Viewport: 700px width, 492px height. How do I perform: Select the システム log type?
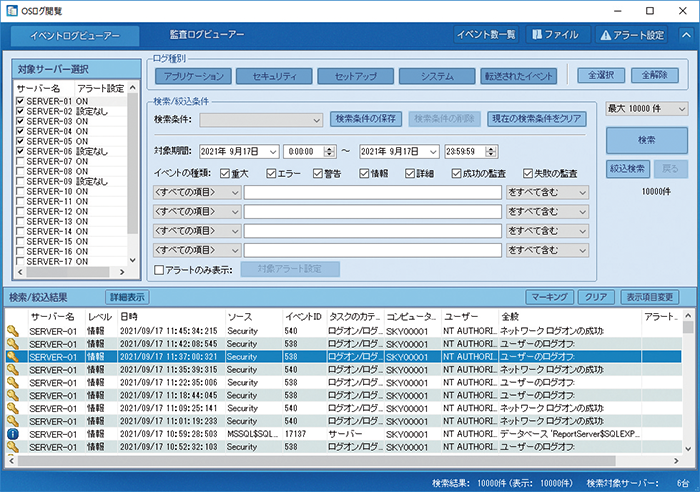point(437,76)
